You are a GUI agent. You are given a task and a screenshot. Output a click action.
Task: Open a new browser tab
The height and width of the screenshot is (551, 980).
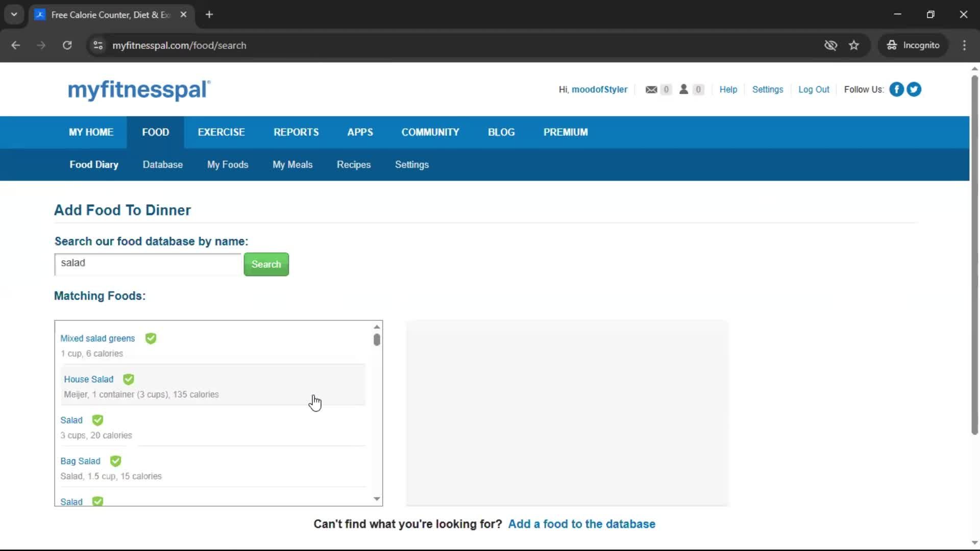[209, 14]
